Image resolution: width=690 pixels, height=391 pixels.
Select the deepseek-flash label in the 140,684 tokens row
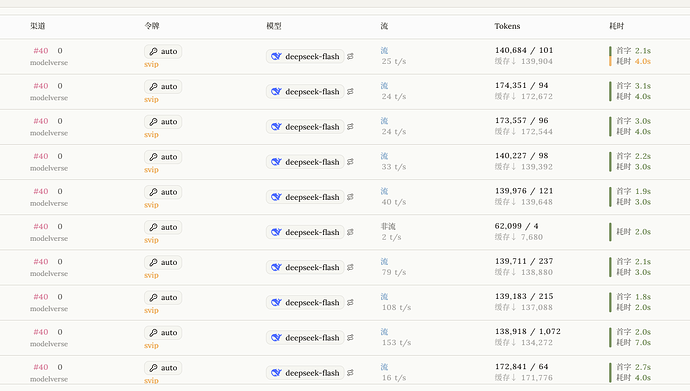click(312, 56)
